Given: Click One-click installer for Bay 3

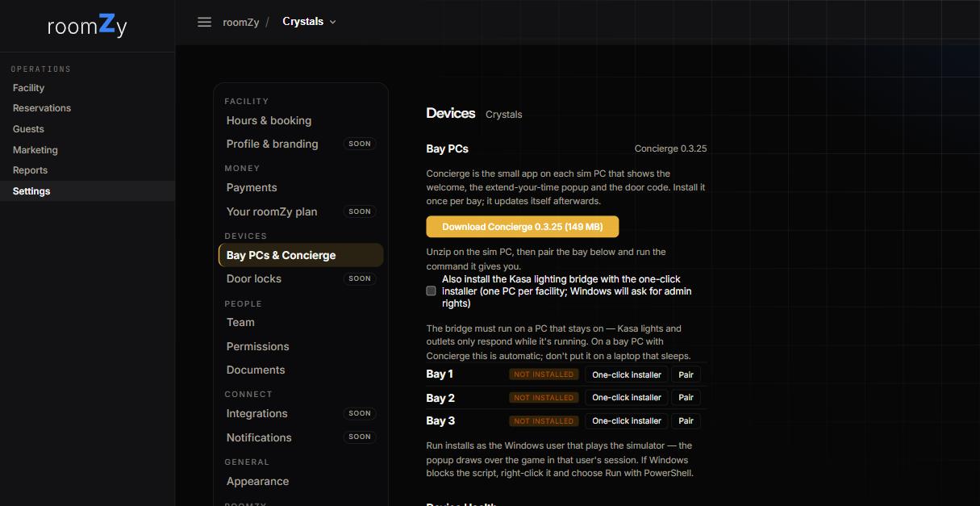Looking at the screenshot, I should pyautogui.click(x=627, y=421).
